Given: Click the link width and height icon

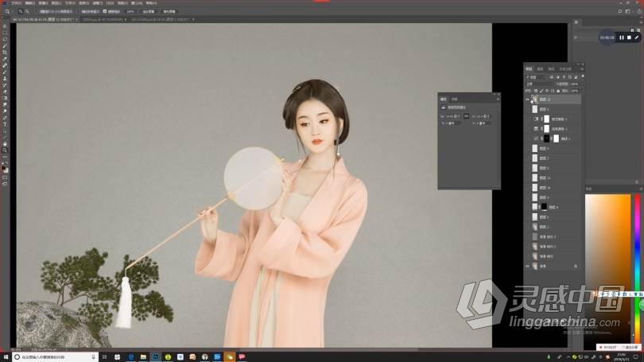Looking at the screenshot, I should [x=466, y=116].
